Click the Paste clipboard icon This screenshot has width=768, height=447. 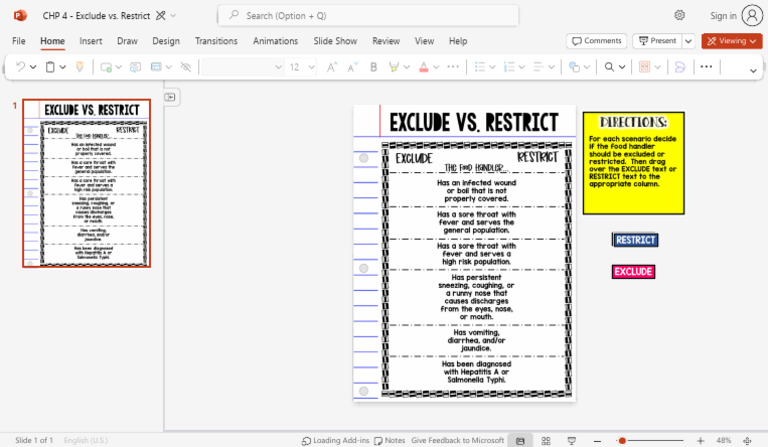(50, 67)
